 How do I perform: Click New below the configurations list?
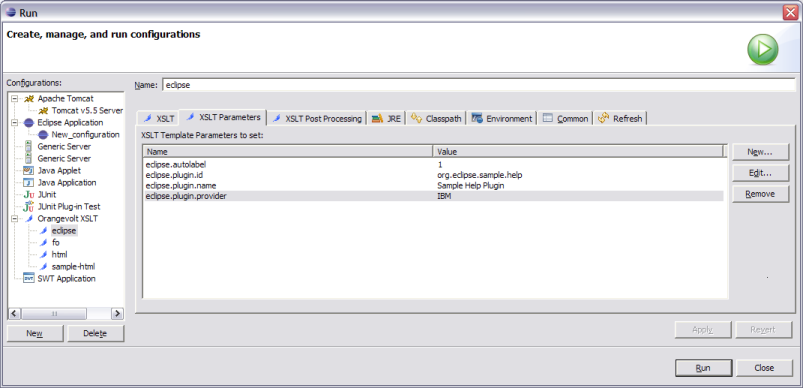[x=35, y=333]
